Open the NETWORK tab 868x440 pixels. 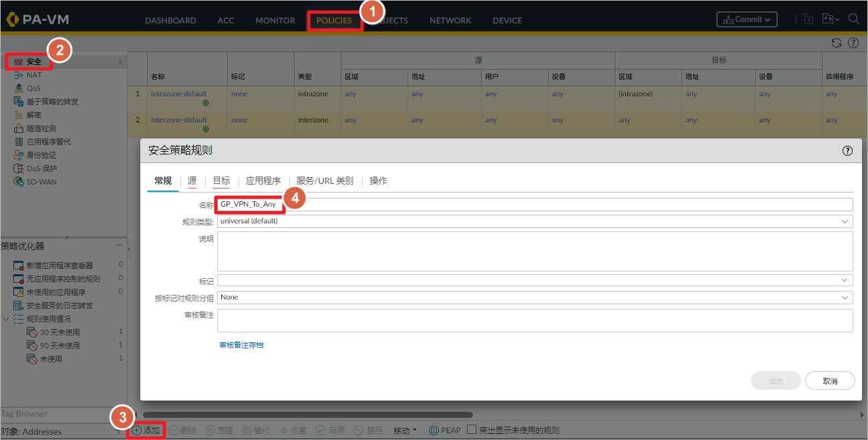coord(450,21)
